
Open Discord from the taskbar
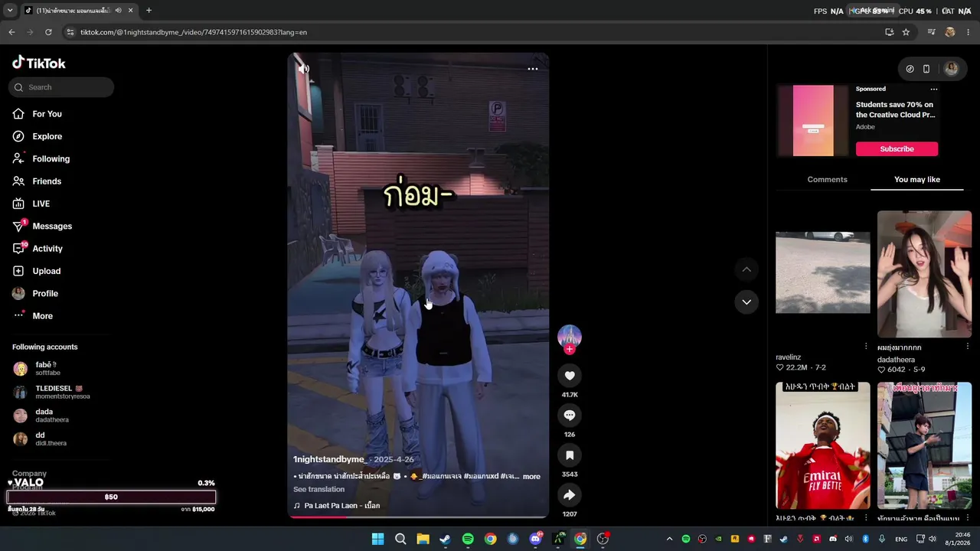click(535, 539)
